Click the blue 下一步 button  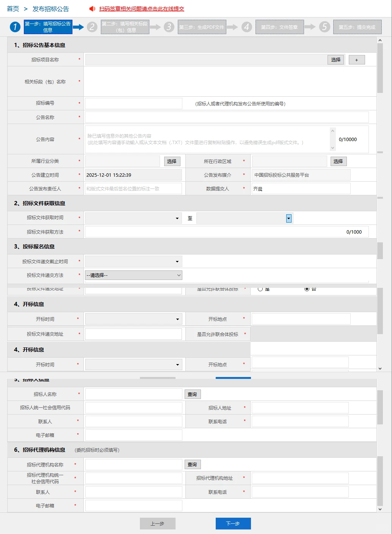(x=233, y=523)
